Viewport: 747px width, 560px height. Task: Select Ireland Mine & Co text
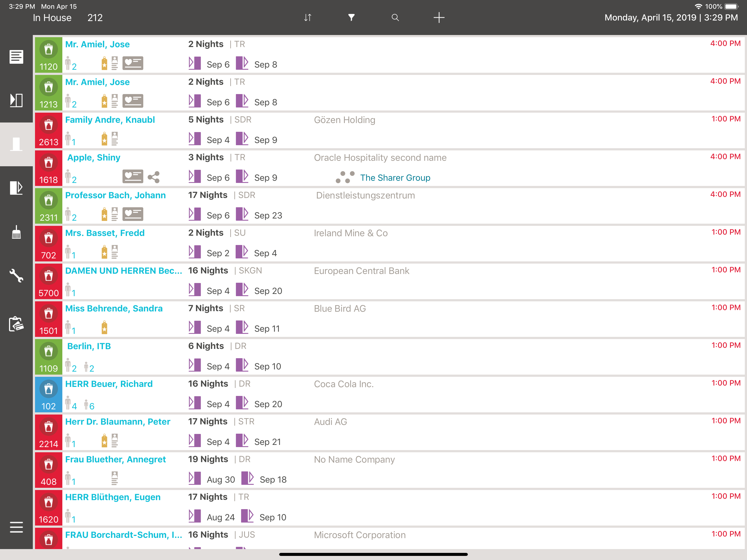(x=351, y=233)
